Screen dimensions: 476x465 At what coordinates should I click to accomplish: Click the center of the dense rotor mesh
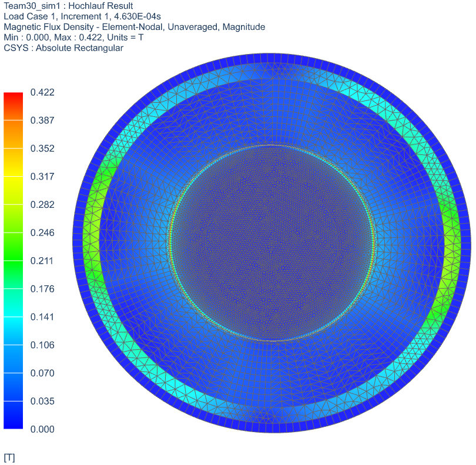point(271,242)
